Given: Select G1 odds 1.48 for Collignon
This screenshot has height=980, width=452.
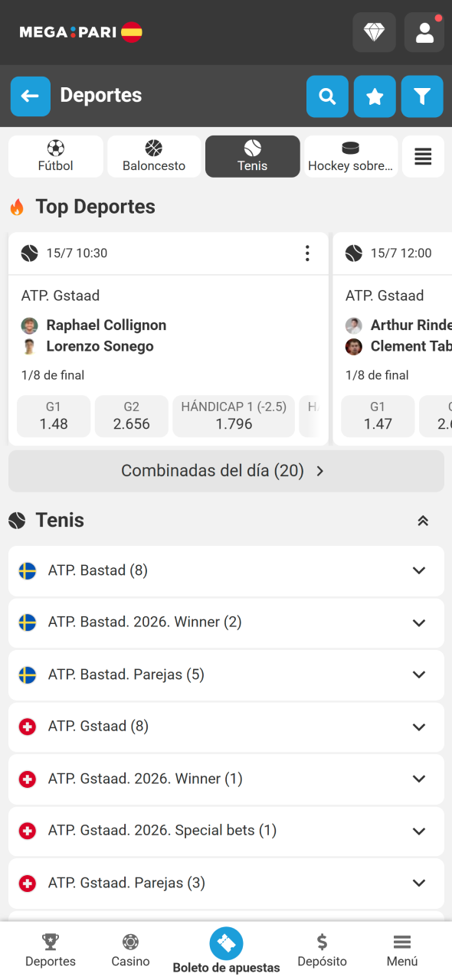Looking at the screenshot, I should [x=54, y=416].
